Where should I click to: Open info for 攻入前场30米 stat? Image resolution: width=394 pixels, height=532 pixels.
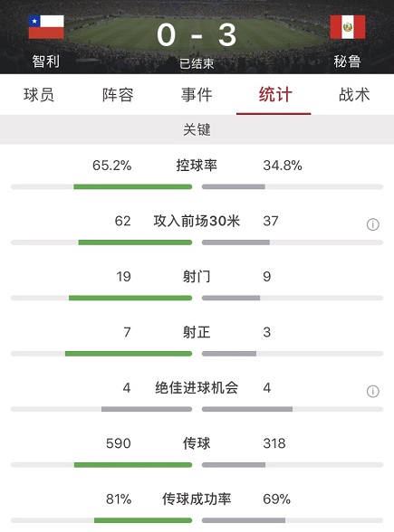372,224
